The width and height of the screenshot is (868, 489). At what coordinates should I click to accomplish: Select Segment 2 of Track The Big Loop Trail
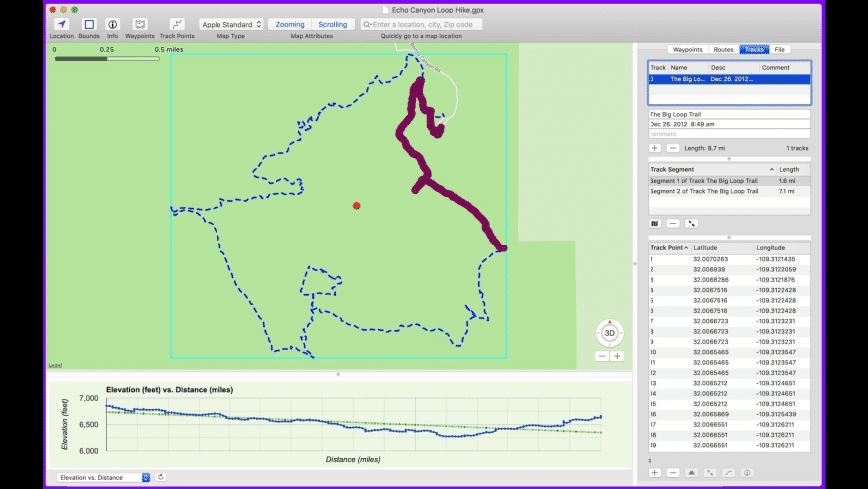tap(704, 190)
